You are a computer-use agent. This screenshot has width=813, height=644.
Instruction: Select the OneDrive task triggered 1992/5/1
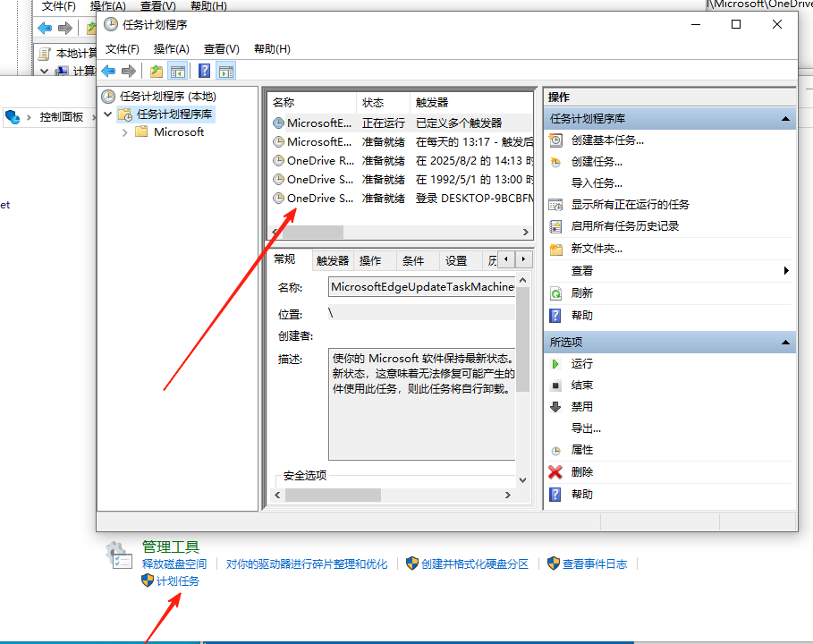tap(402, 180)
